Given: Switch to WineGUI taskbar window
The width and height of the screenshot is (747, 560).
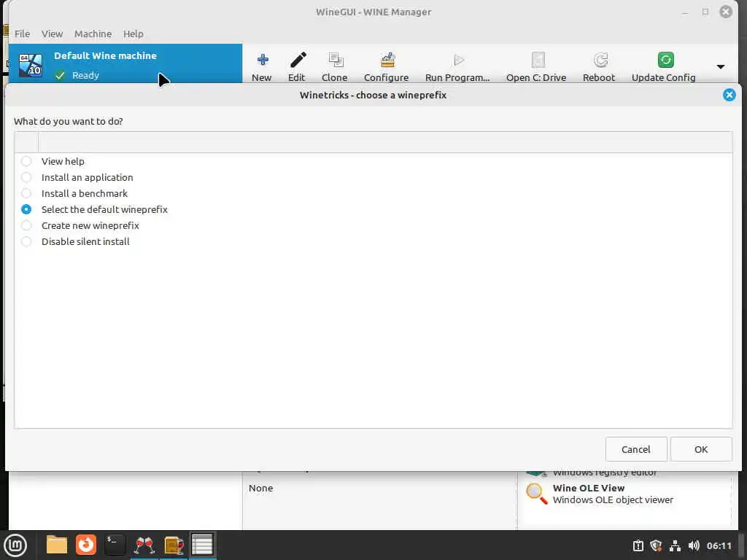Looking at the screenshot, I should [174, 545].
